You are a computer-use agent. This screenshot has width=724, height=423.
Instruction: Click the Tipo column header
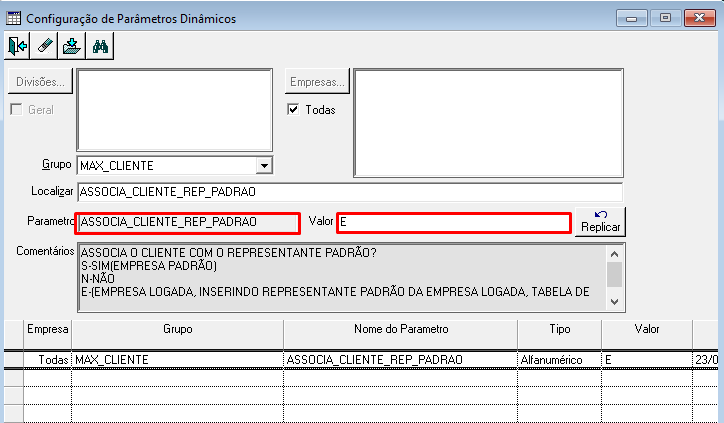pos(560,334)
